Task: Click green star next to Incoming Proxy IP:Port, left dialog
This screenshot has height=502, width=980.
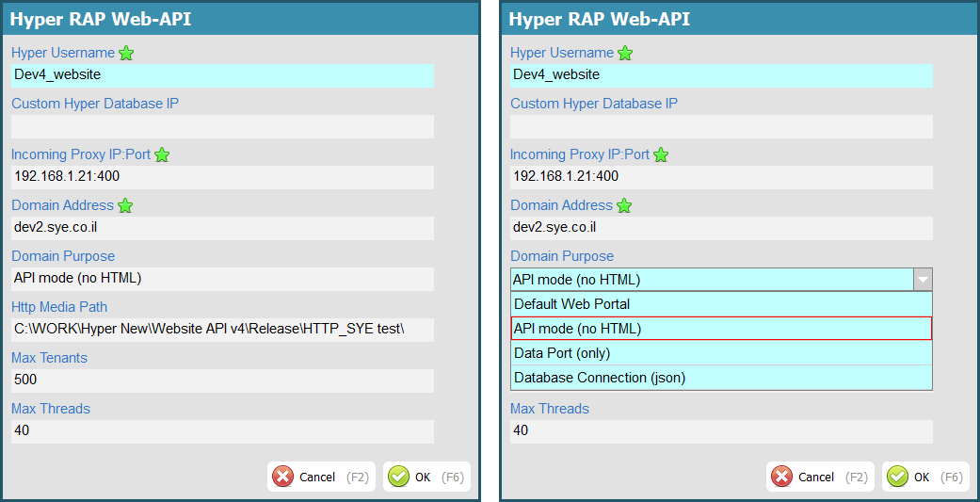Action: 162,155
